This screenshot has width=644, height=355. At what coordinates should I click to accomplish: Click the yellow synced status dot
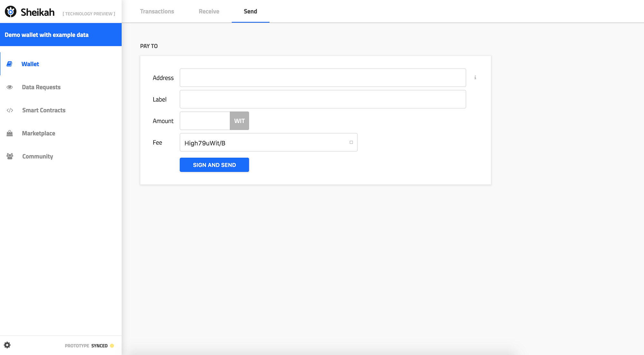(x=112, y=346)
